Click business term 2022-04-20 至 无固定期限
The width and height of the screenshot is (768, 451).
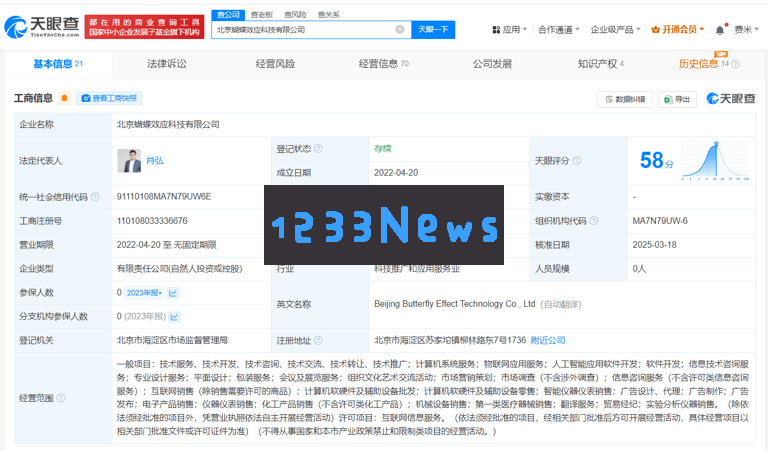[x=167, y=245]
